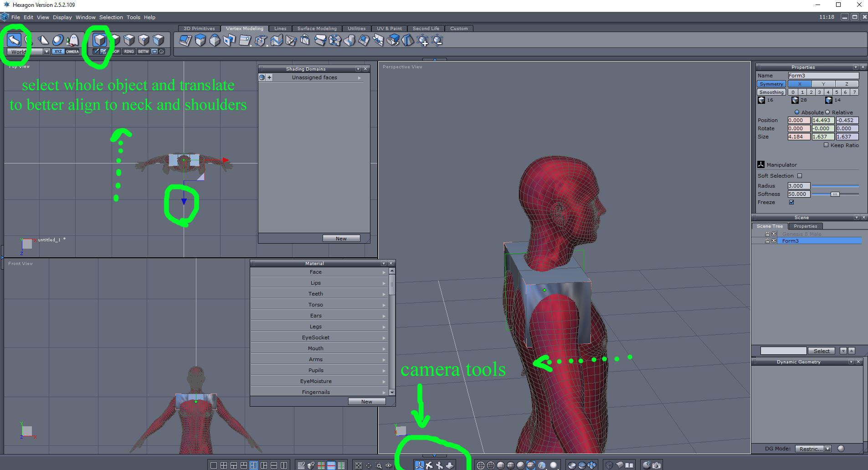Open the World coordinate dropdown
The image size is (868, 470).
pos(46,51)
